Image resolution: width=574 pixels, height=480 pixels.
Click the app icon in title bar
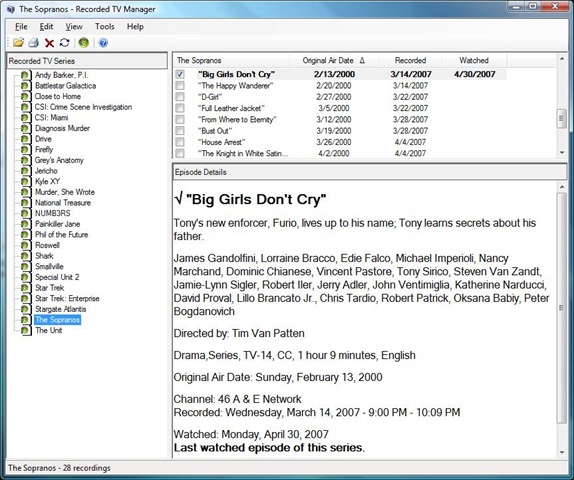point(11,9)
